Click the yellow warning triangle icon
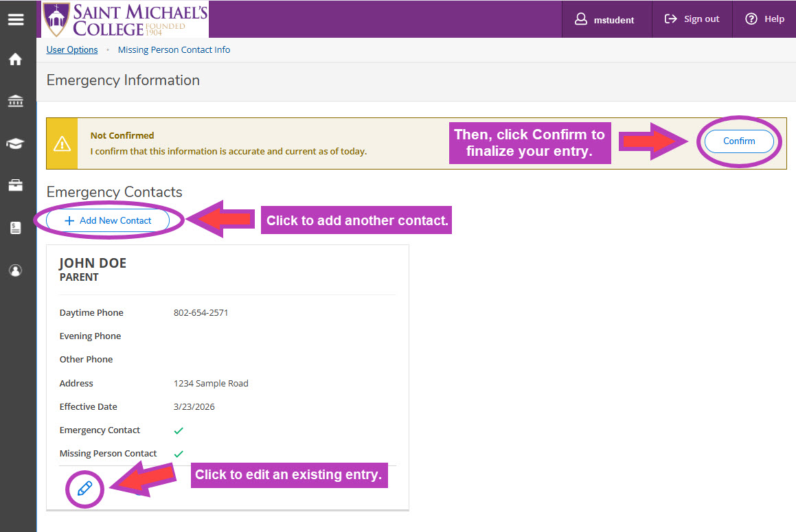The image size is (796, 532). coord(62,143)
